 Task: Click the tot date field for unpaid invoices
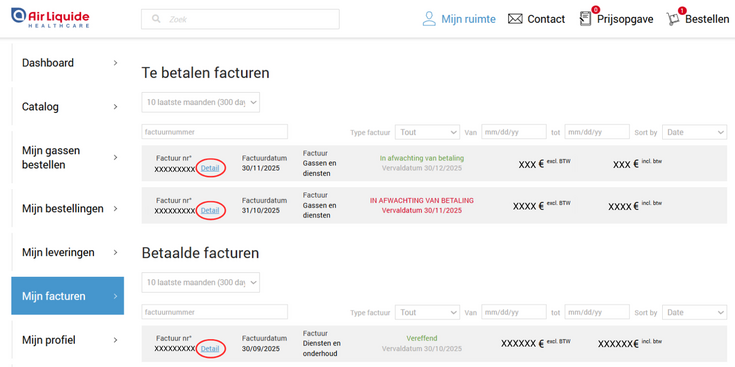(x=597, y=132)
